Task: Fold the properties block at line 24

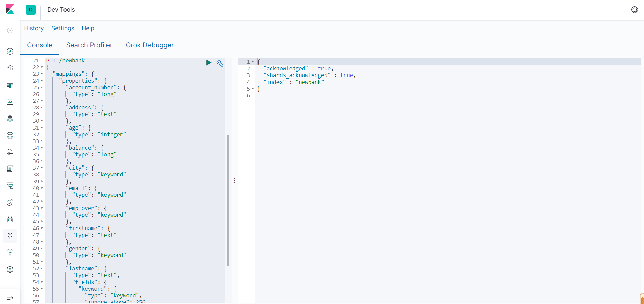Action: [42, 81]
